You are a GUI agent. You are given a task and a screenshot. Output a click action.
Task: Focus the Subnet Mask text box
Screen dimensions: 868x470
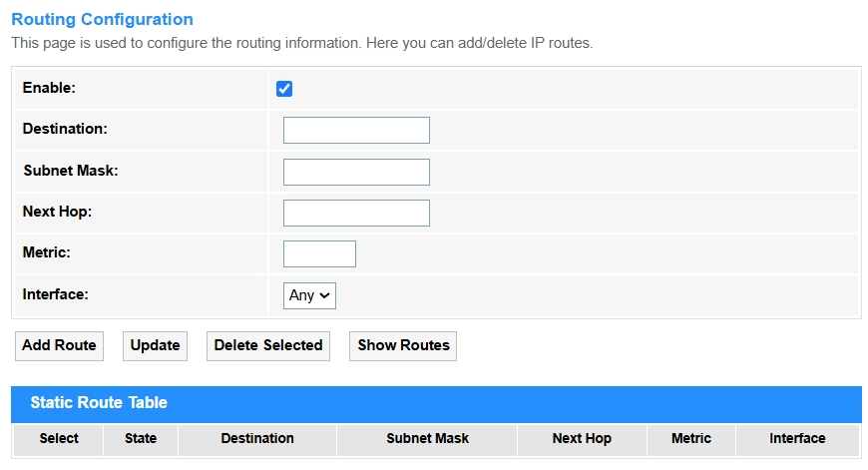pyautogui.click(x=356, y=173)
